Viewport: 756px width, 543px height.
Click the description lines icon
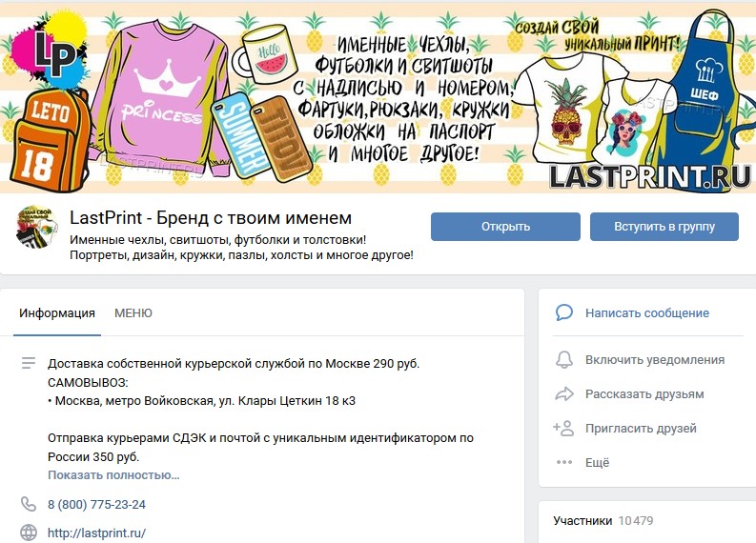point(29,363)
